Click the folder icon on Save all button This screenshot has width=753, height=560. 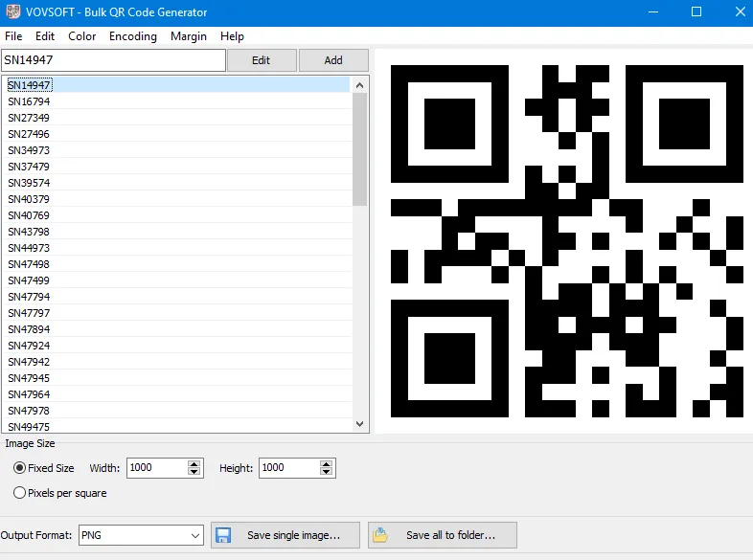tap(380, 535)
